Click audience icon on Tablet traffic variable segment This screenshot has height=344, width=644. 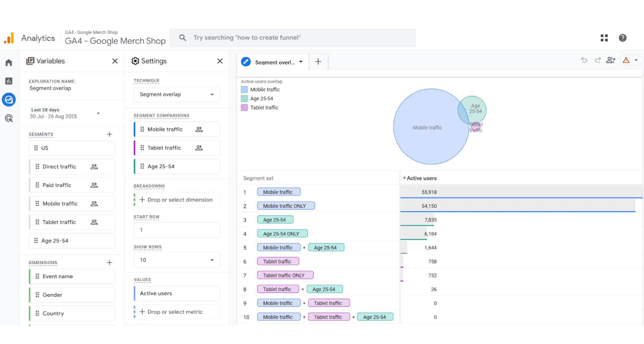pos(94,222)
